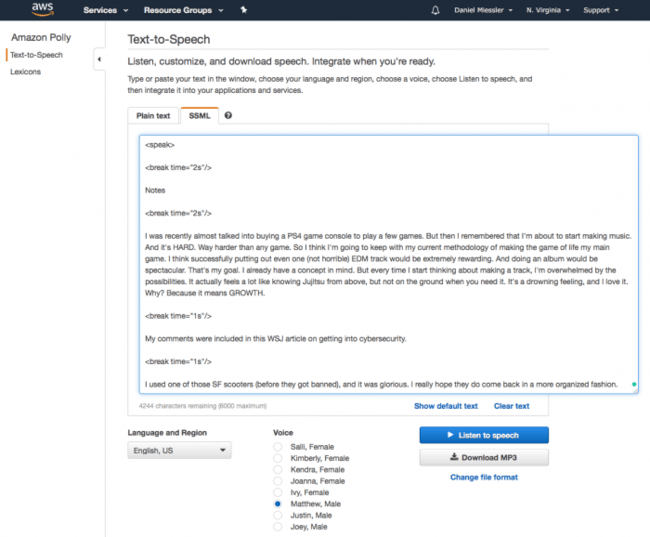Open the notifications bell
This screenshot has width=650, height=537.
tap(435, 10)
